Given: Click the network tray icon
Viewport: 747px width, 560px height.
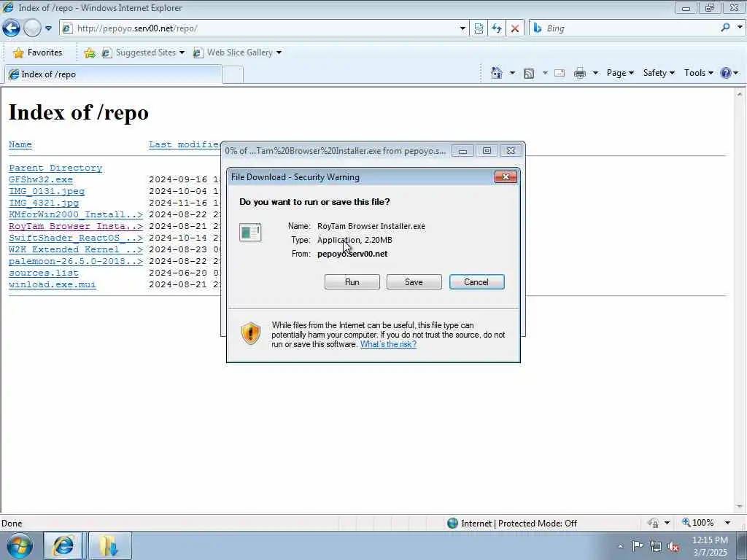Looking at the screenshot, I should coord(656,546).
